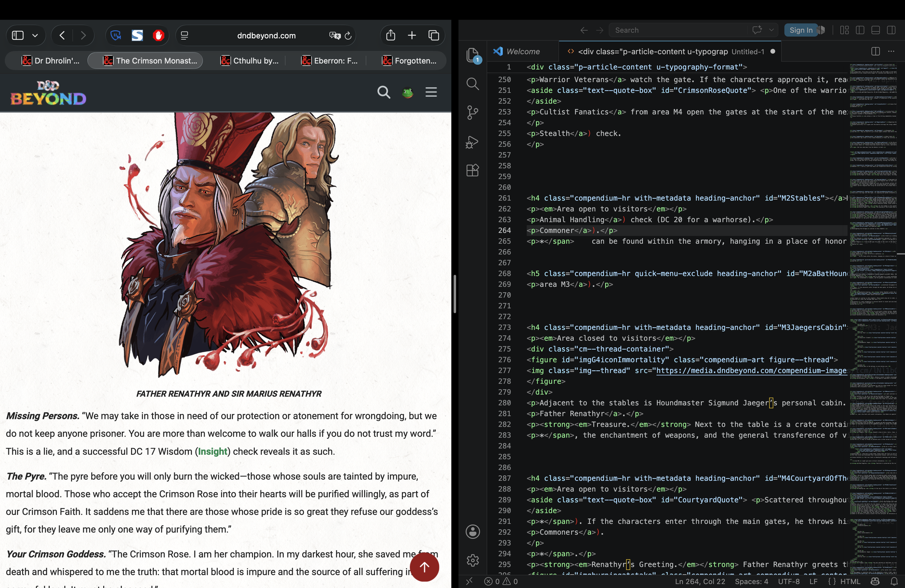The height and width of the screenshot is (588, 905).
Task: Select The Crimson Monast... tab
Action: click(145, 60)
